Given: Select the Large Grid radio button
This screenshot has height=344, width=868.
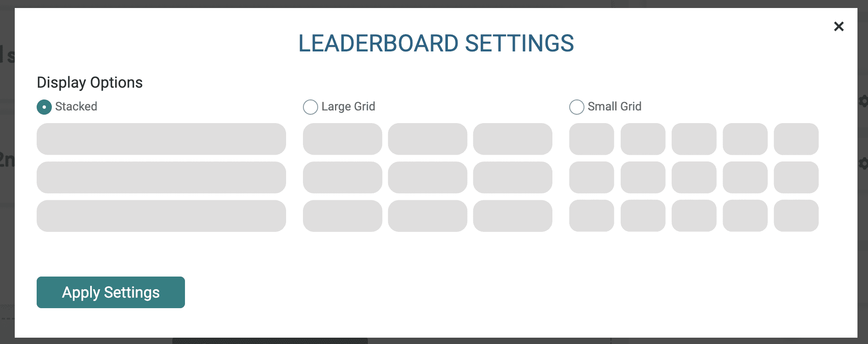Looking at the screenshot, I should click(310, 107).
